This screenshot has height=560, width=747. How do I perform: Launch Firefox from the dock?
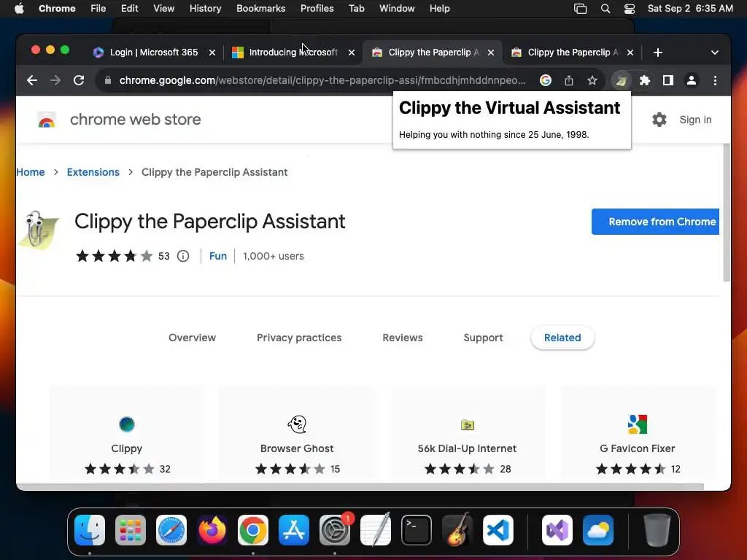click(212, 530)
